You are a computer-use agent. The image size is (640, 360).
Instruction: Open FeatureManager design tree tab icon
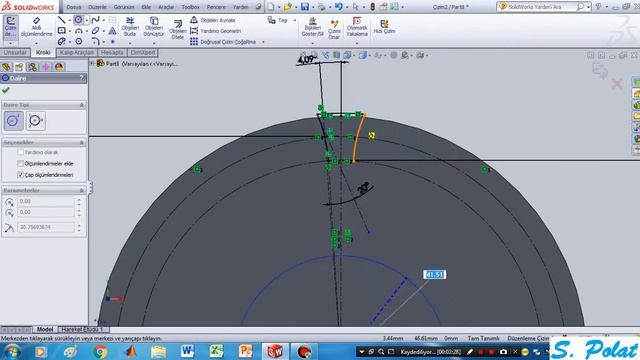pyautogui.click(x=6, y=67)
